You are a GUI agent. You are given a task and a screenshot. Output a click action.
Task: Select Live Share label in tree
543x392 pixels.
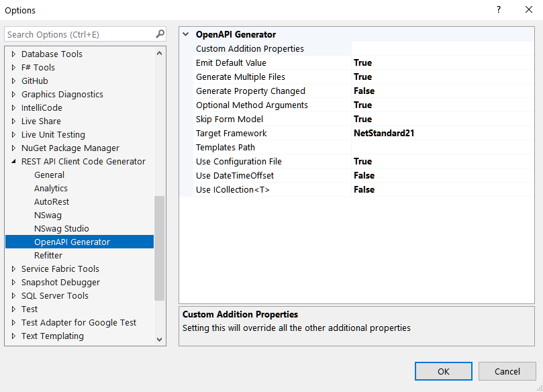point(41,121)
